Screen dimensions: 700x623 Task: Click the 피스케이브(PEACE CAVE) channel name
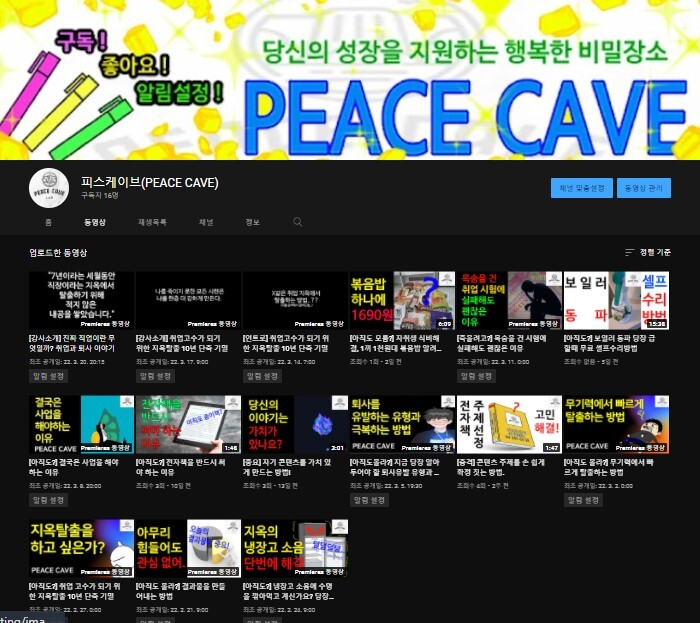click(x=150, y=183)
